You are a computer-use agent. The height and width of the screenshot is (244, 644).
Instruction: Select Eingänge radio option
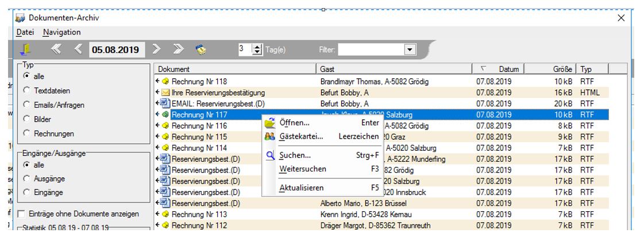26,192
